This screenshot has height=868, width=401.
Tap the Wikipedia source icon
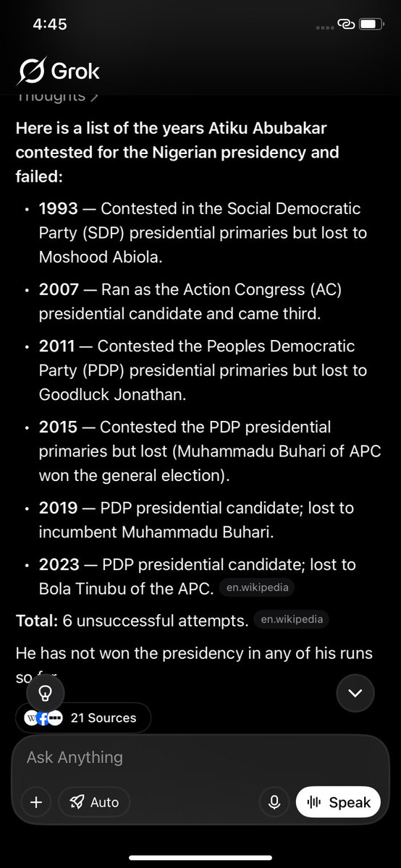point(31,718)
